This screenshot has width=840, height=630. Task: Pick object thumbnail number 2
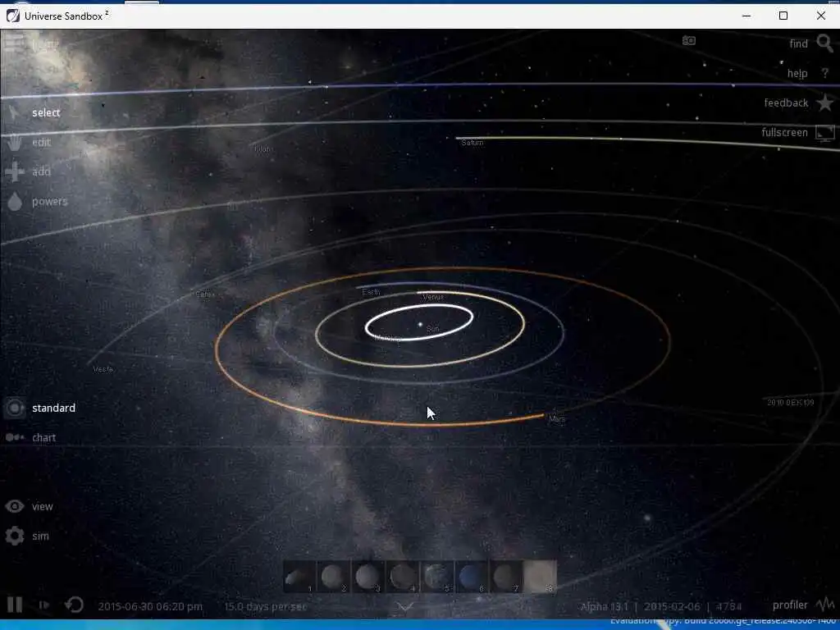333,577
